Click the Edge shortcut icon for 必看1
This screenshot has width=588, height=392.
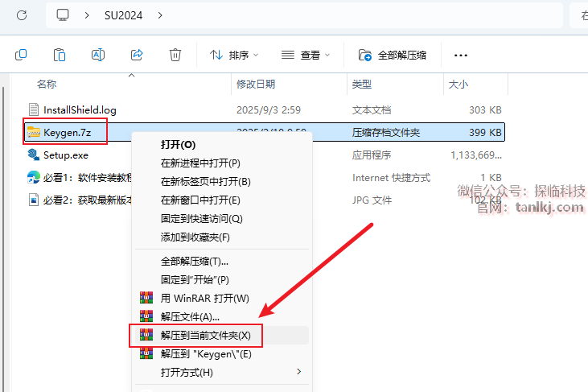point(33,177)
